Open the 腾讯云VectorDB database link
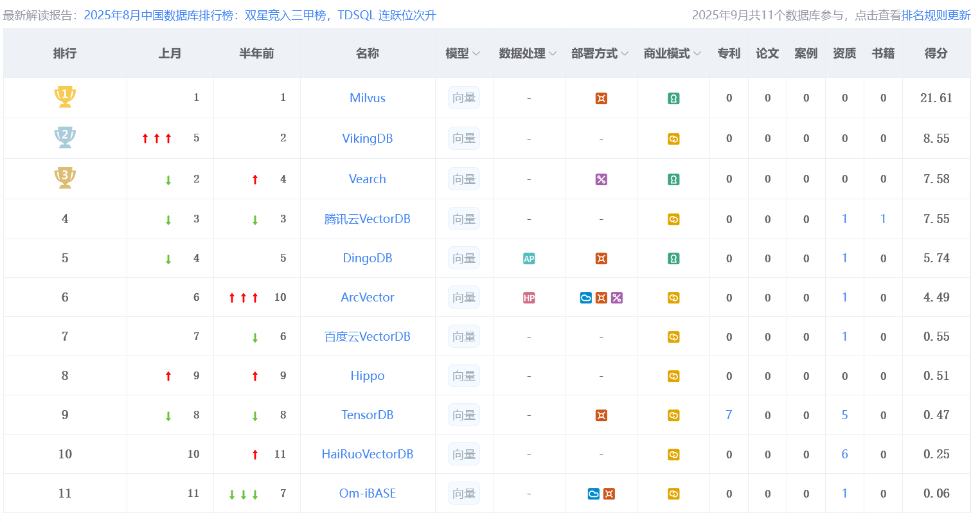This screenshot has width=980, height=522. [x=368, y=219]
